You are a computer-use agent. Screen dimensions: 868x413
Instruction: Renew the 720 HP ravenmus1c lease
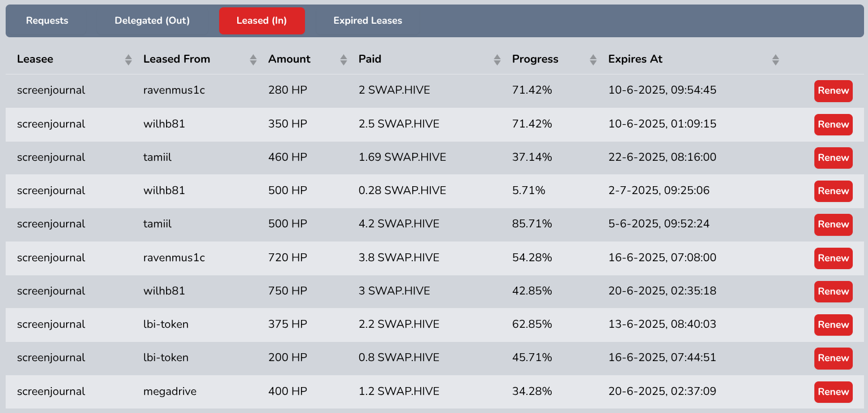(834, 258)
